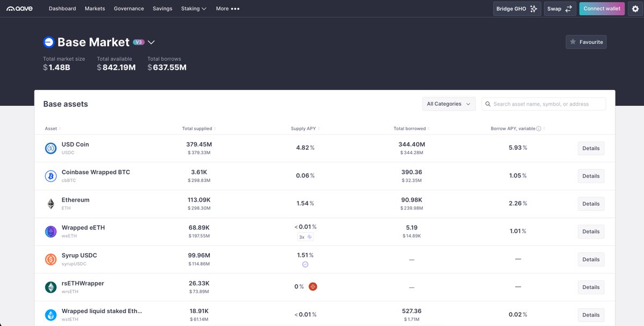Expand the Base Market selector chevron
The height and width of the screenshot is (326, 644).
151,42
